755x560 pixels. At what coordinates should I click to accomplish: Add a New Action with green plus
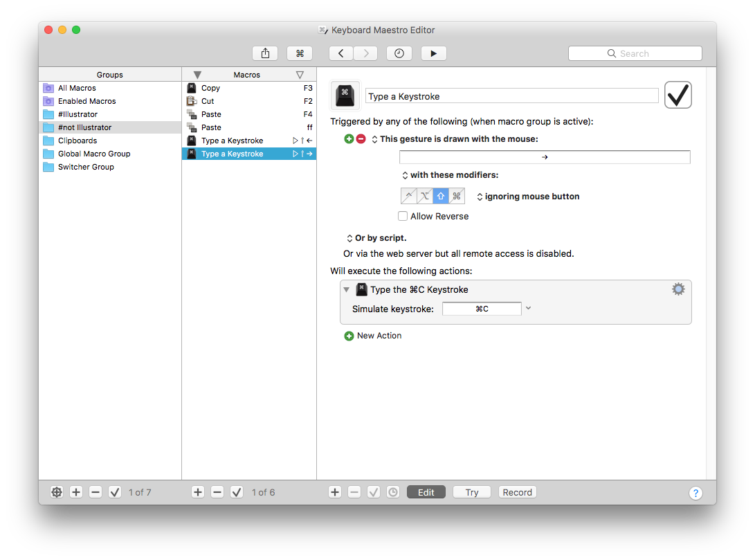point(349,336)
